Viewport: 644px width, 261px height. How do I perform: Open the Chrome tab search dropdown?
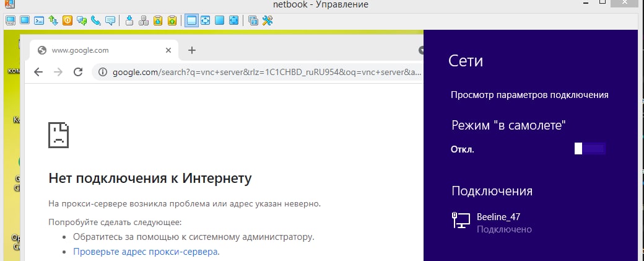421,50
